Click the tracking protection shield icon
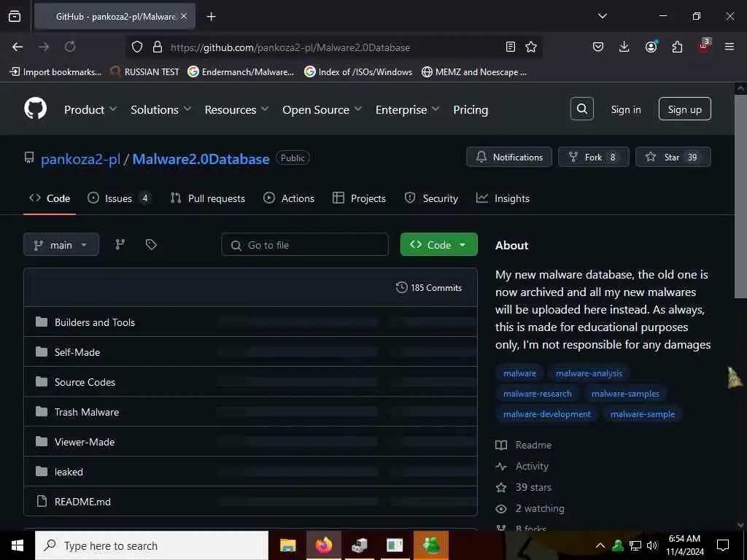 137,47
